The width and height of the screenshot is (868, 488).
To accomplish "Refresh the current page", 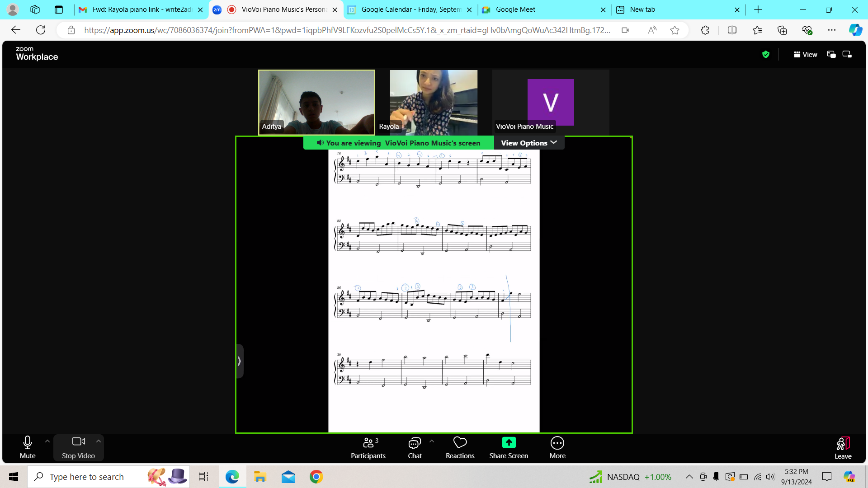I will coord(41,30).
